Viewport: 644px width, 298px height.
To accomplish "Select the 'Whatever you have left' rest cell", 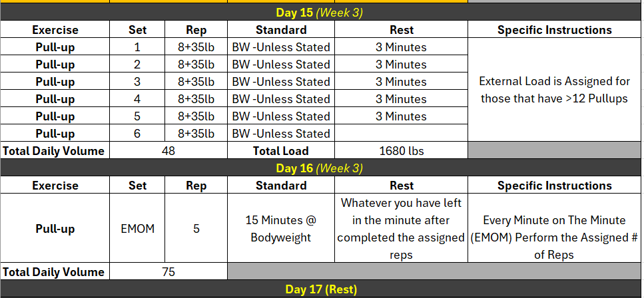I will pos(401,229).
